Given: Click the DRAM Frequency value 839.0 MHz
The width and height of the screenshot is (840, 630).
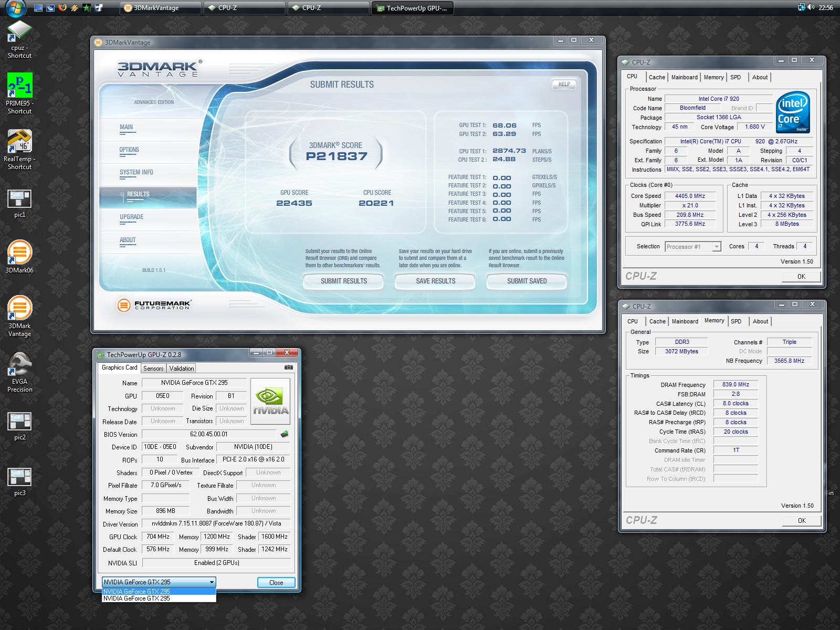Looking at the screenshot, I should [736, 384].
